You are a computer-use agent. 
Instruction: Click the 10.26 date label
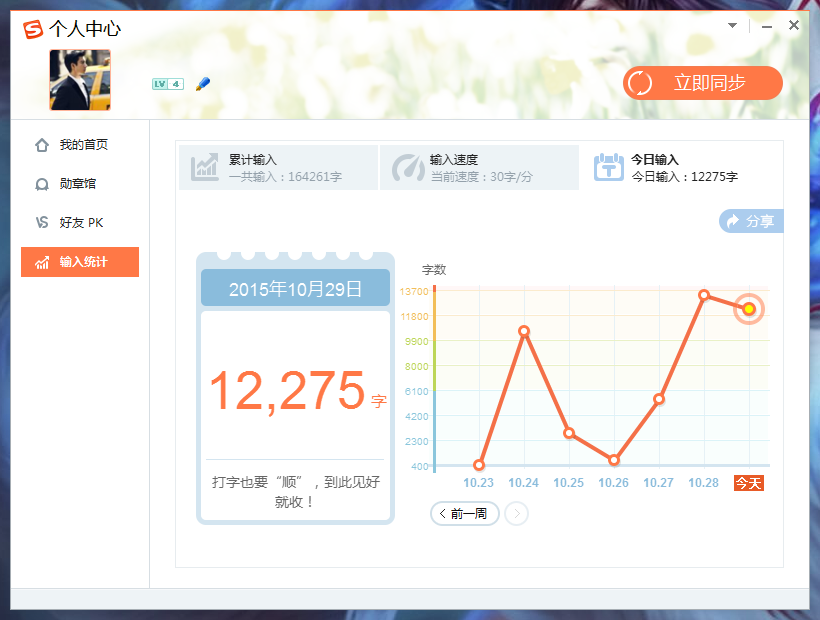pos(613,483)
